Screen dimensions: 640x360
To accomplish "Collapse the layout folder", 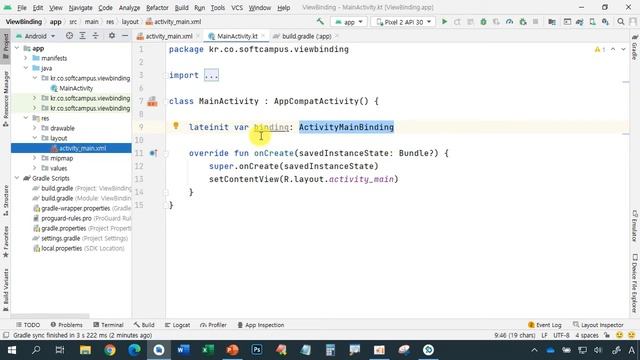I will 35,138.
